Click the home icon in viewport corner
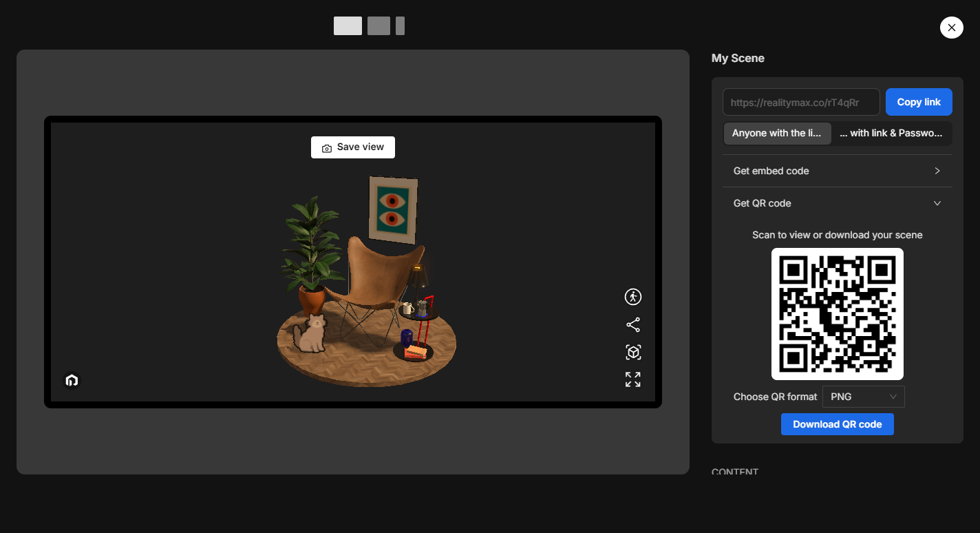980x533 pixels. click(x=72, y=379)
